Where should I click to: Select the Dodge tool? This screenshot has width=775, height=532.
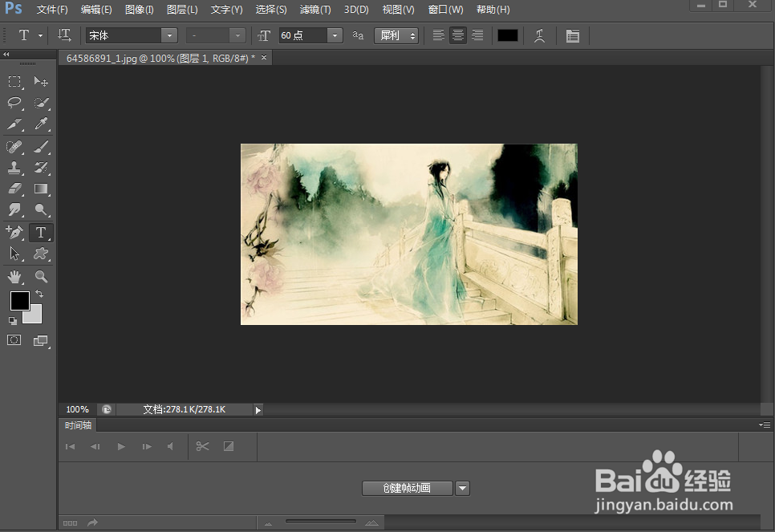click(x=41, y=209)
